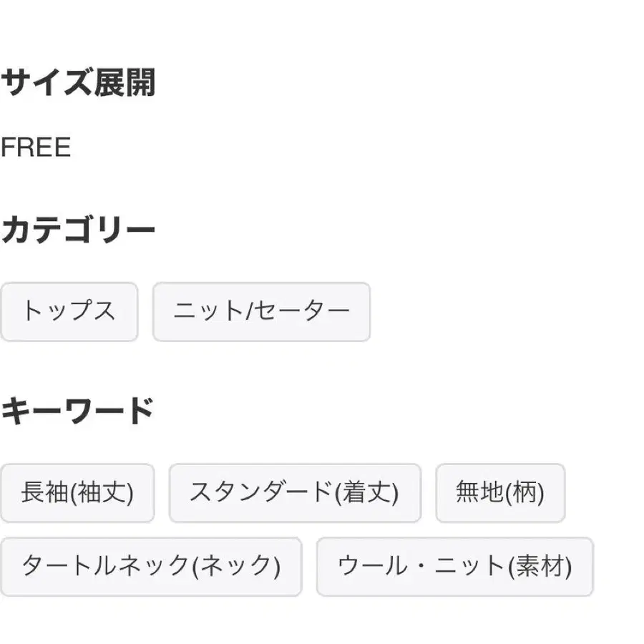This screenshot has width=644, height=644.
Task: Filter by the standard length keyword
Action: click(295, 493)
